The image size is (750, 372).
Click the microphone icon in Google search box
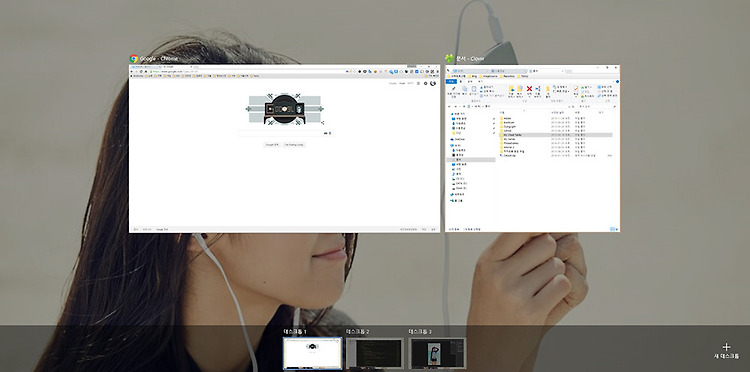pyautogui.click(x=330, y=133)
